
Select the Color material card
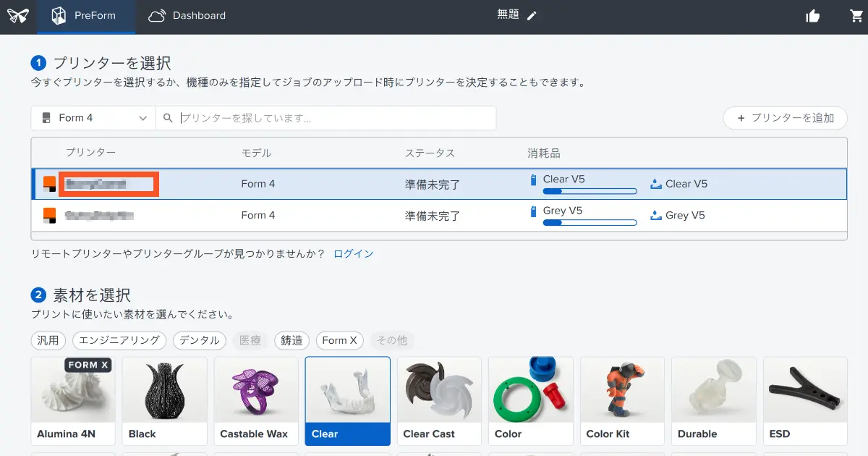pos(531,401)
